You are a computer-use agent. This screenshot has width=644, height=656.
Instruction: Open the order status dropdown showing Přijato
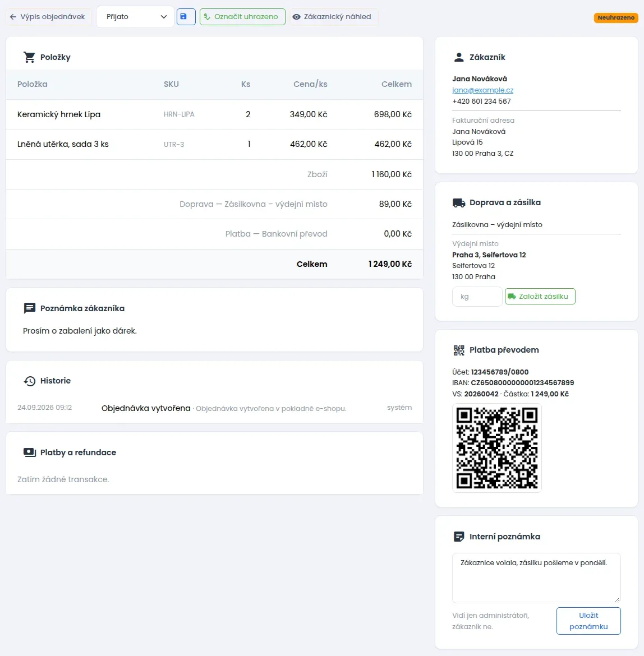coord(135,17)
